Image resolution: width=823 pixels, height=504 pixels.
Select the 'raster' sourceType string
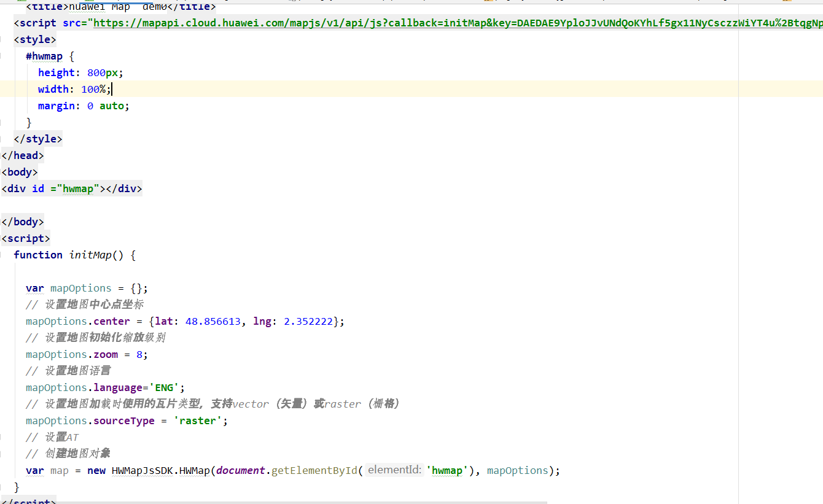tap(198, 421)
